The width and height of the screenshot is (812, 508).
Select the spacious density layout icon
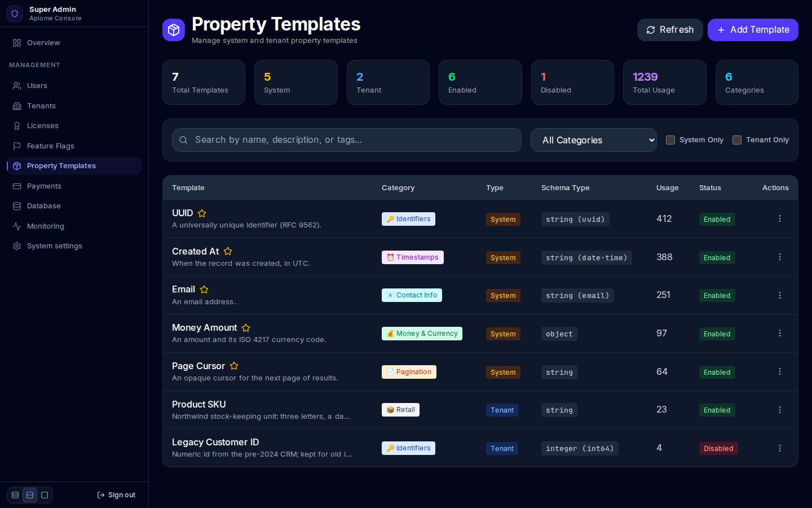click(x=45, y=495)
